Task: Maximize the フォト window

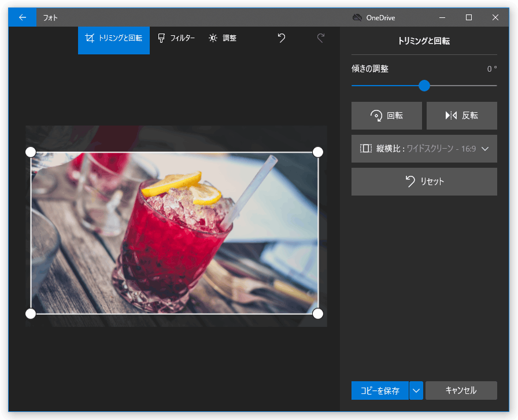Action: pyautogui.click(x=469, y=17)
